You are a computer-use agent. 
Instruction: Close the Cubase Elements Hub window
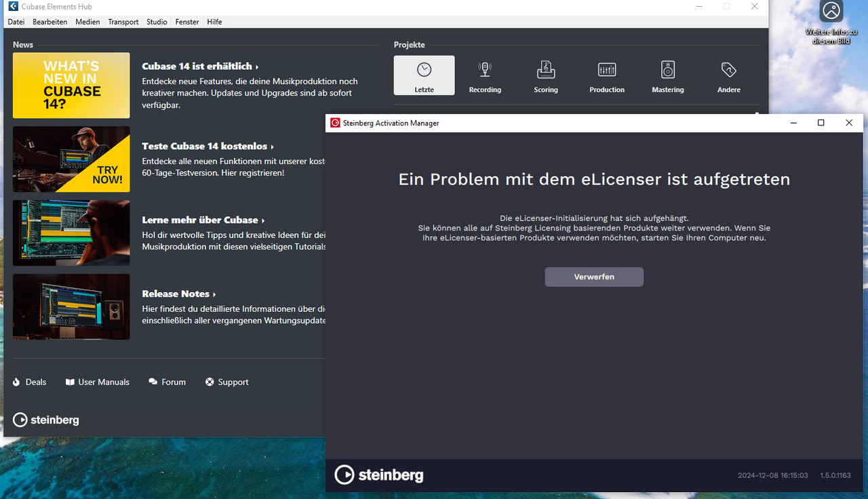(x=755, y=6)
